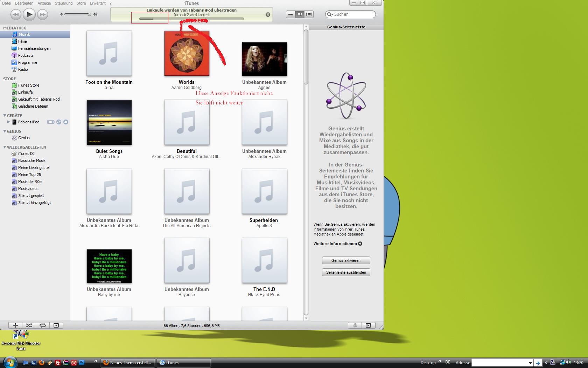Screen dimensions: 588x368
Task: Open the Steuerung menu
Action: (x=64, y=3)
